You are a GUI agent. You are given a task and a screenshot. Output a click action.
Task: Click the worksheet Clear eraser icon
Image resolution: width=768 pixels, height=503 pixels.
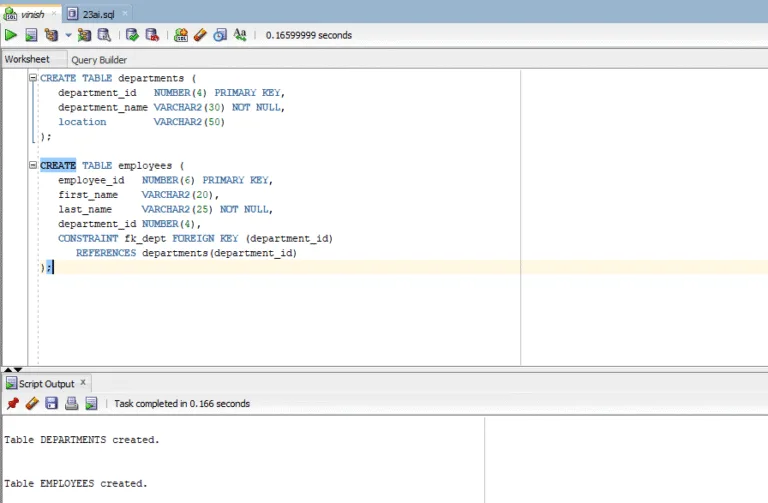pos(200,35)
